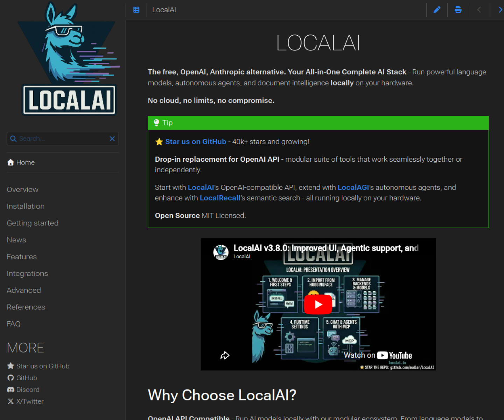Click the star icon beside Star us on GitHub
Image resolution: width=504 pixels, height=420 pixels.
click(10, 366)
